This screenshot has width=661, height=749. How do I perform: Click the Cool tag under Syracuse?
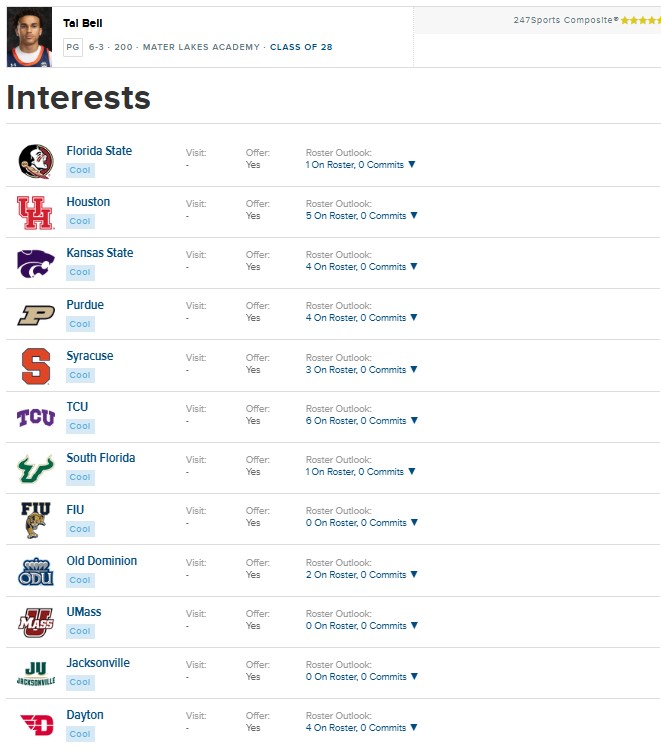tap(80, 375)
